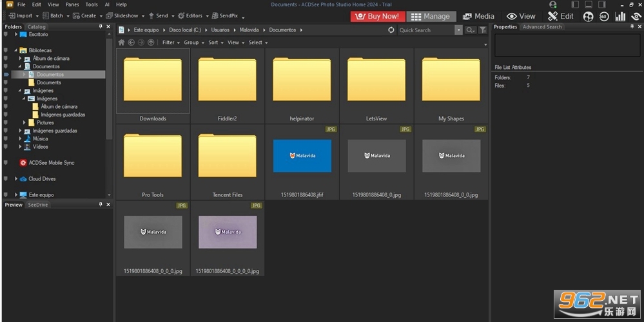Open the File menu
This screenshot has width=644, height=322.
click(21, 5)
